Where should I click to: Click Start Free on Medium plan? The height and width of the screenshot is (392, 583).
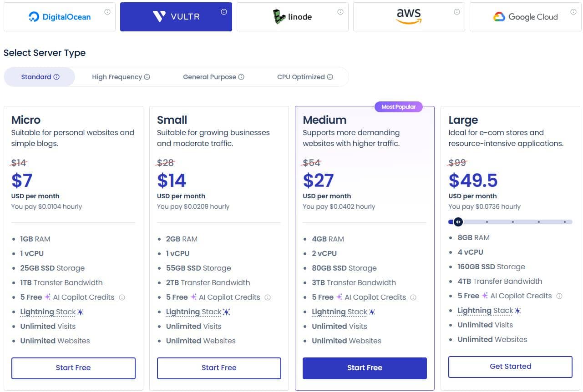tap(365, 368)
